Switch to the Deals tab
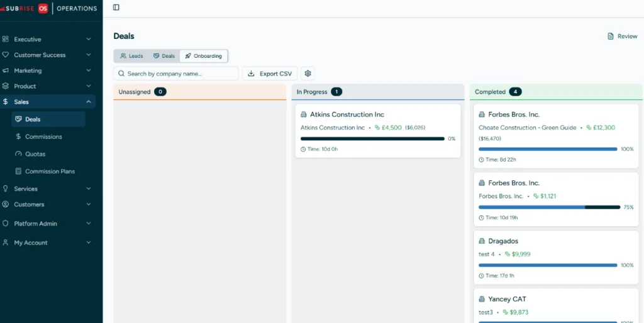Image resolution: width=644 pixels, height=323 pixels. pos(164,56)
